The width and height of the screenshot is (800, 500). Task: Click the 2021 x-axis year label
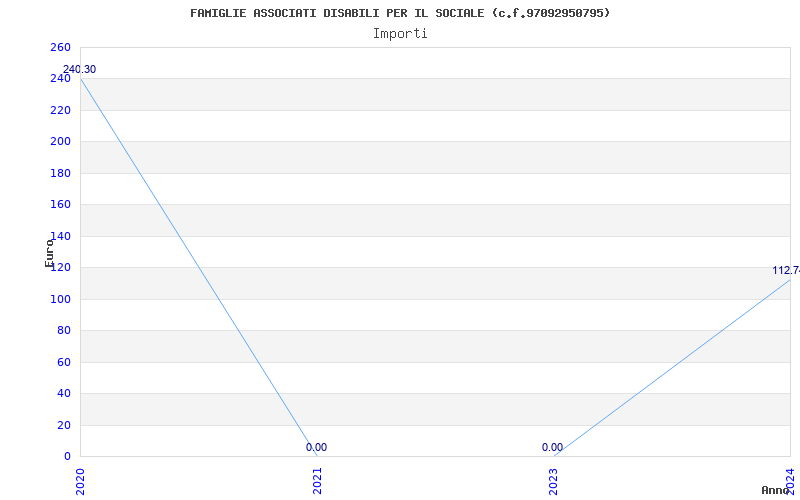[x=317, y=481]
